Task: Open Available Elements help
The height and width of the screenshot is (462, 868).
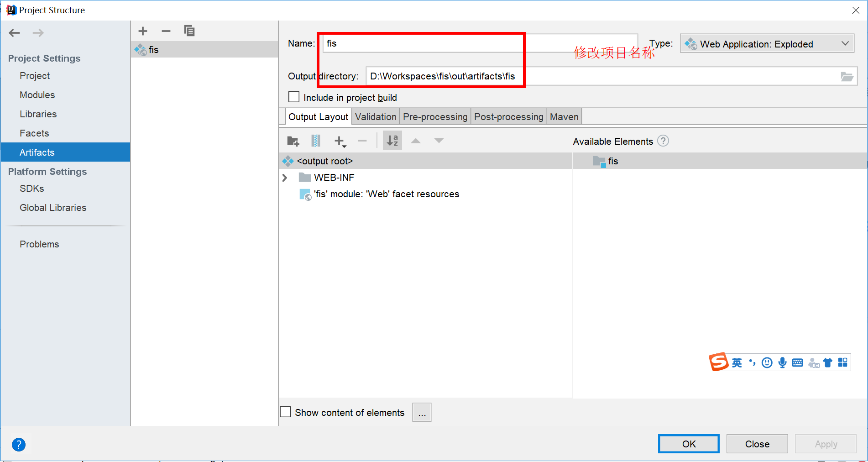Action: [663, 141]
